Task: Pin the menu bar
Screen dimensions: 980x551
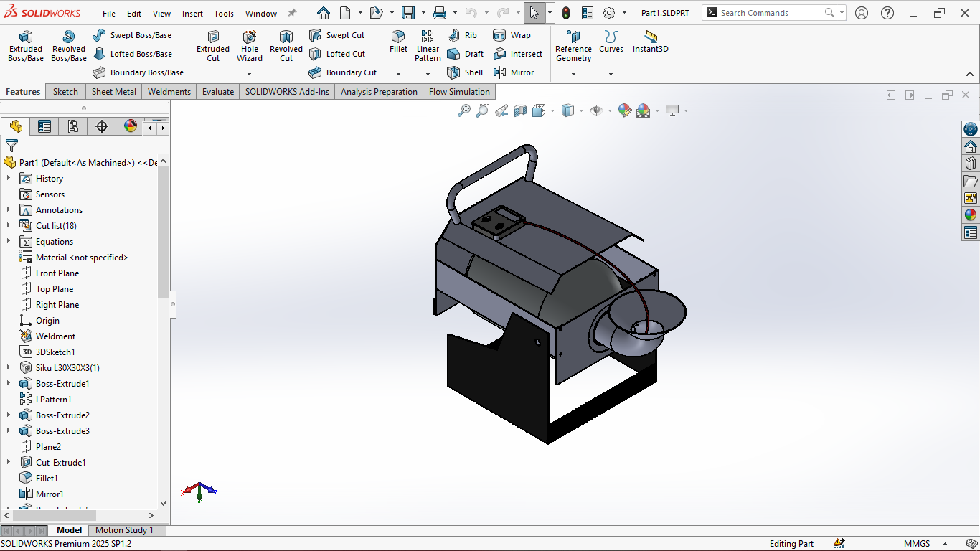Action: [x=292, y=13]
